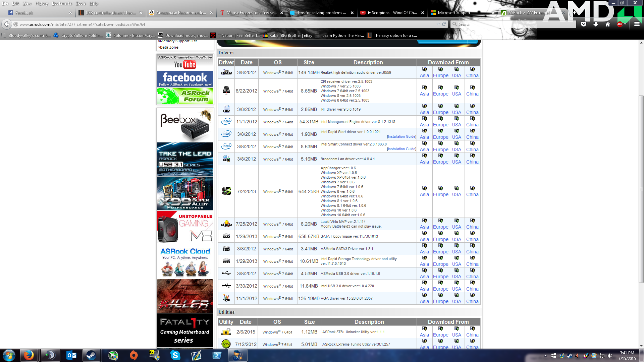Open the Poloniex bookmark
The width and height of the screenshot is (644, 362).
click(130, 35)
